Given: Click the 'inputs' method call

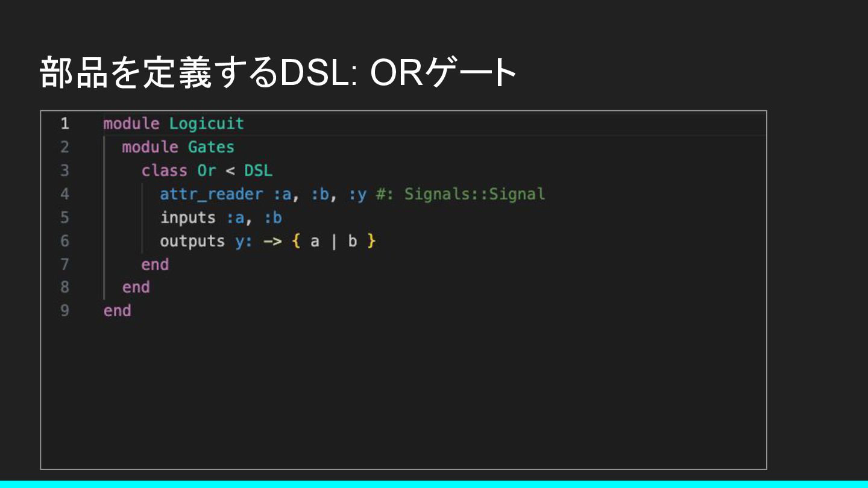Looking at the screenshot, I should (187, 217).
